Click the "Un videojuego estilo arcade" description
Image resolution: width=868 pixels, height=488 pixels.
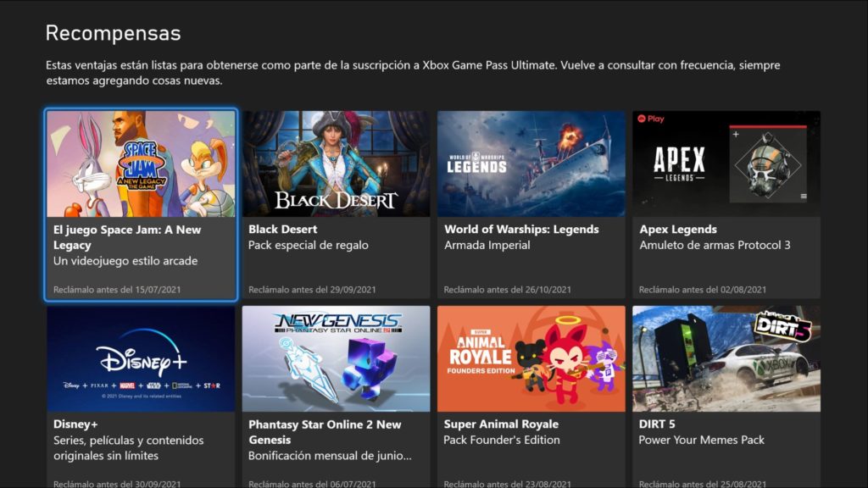coord(125,261)
